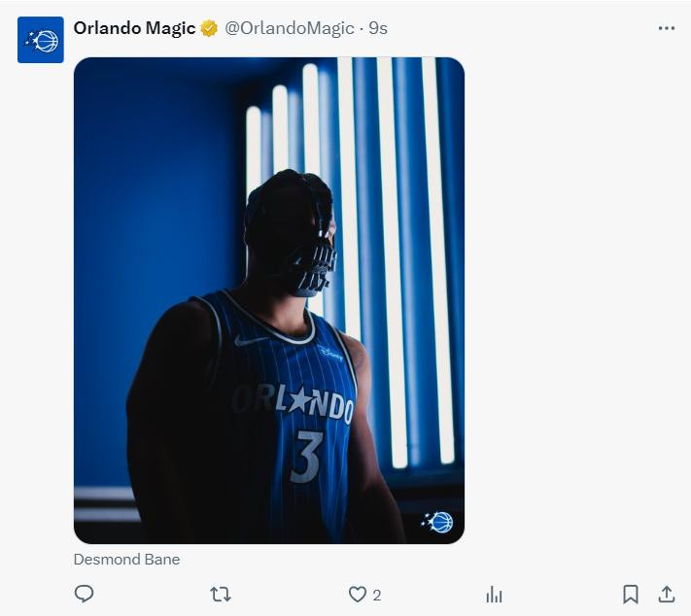Image resolution: width=691 pixels, height=616 pixels.
Task: Open the @OrlandoMagic handle link
Action: (289, 28)
